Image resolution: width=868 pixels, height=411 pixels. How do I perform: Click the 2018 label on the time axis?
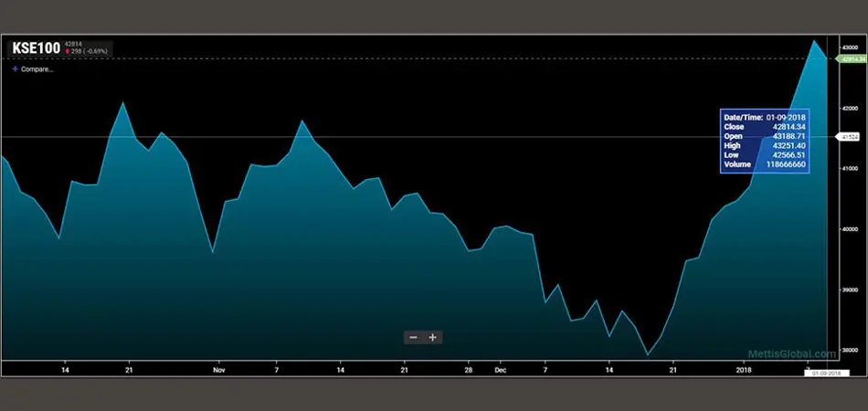(743, 370)
